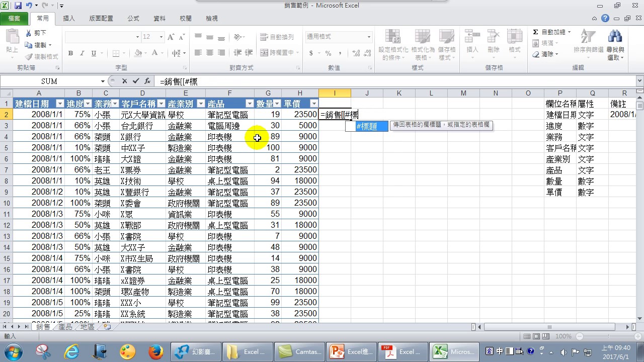Open filter dropdown for 建檔日期 column
The height and width of the screenshot is (362, 644).
tap(60, 104)
